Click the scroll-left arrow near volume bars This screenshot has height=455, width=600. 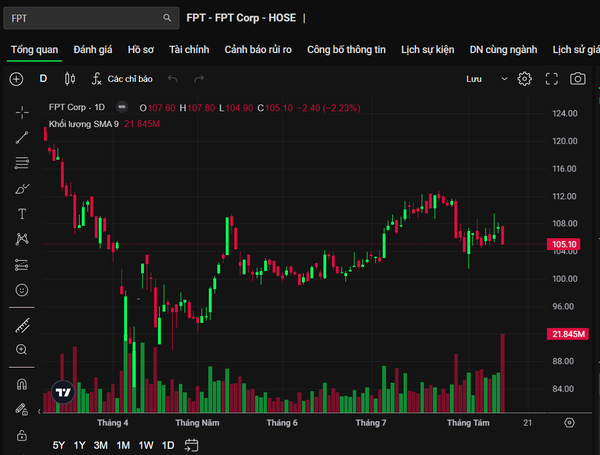point(39,411)
